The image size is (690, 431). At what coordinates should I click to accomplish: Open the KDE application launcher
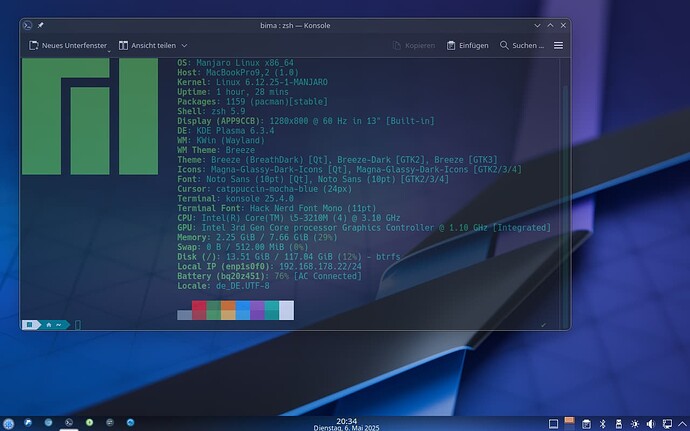(x=8, y=424)
